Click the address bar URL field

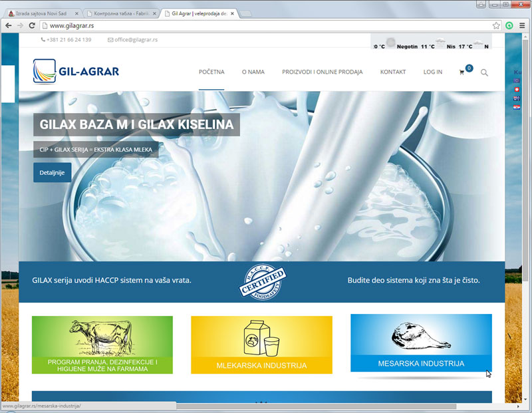coord(266,25)
